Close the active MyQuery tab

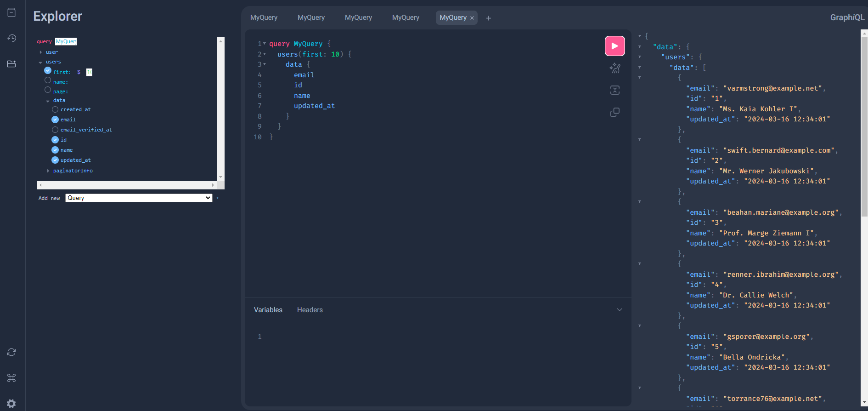point(472,18)
